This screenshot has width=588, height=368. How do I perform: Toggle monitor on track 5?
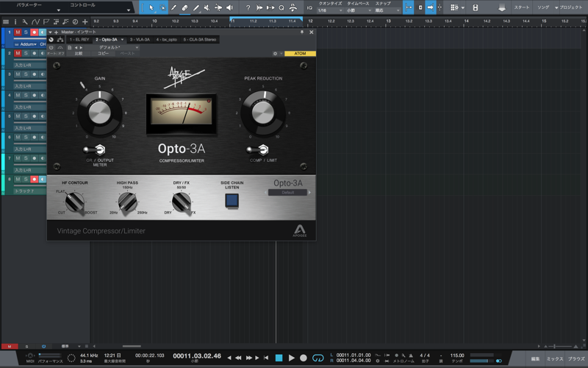(x=43, y=116)
